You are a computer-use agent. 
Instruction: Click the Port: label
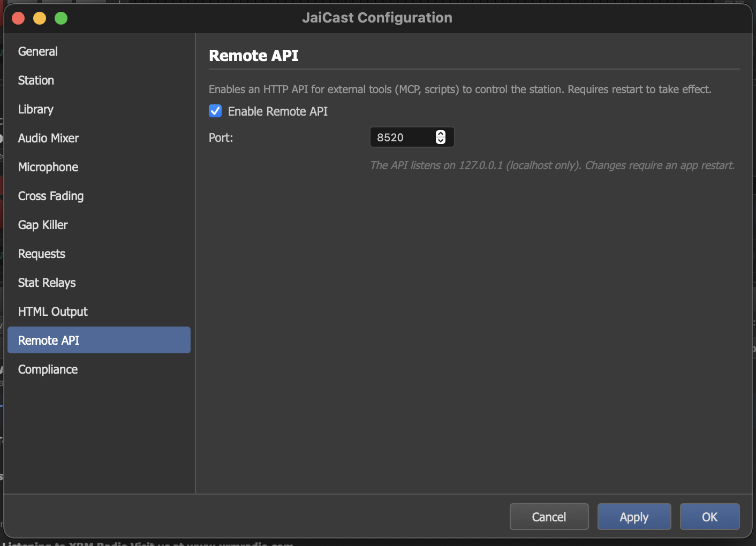[221, 138]
